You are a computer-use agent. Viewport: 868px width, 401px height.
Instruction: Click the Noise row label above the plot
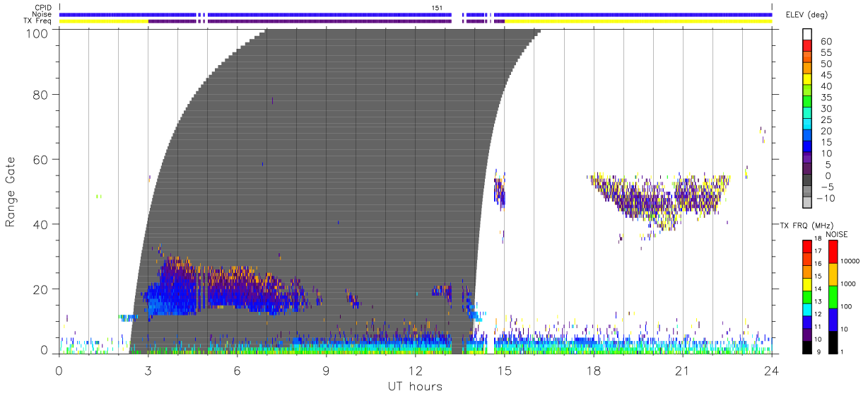pos(42,14)
